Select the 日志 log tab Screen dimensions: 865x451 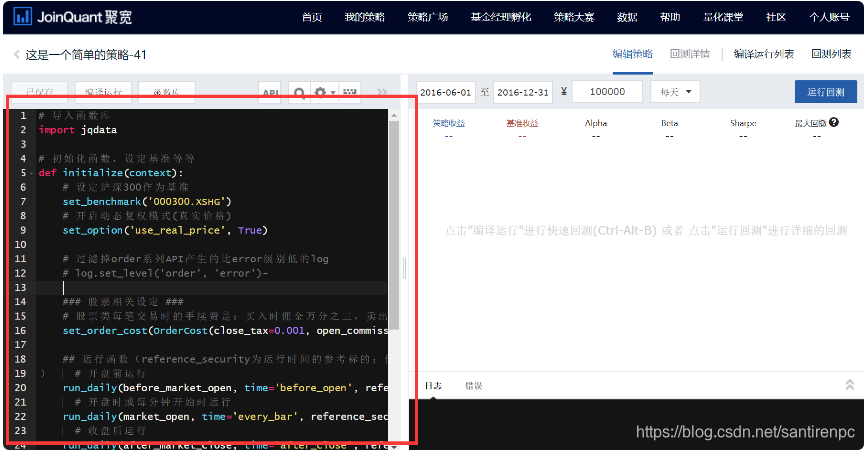[x=433, y=385]
